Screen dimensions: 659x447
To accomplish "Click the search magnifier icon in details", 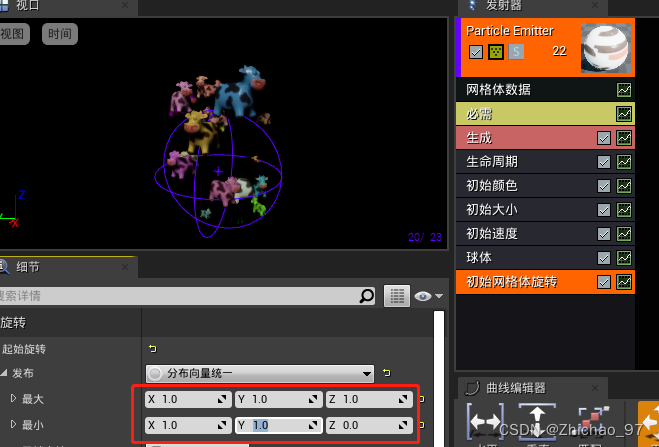I will (x=366, y=296).
